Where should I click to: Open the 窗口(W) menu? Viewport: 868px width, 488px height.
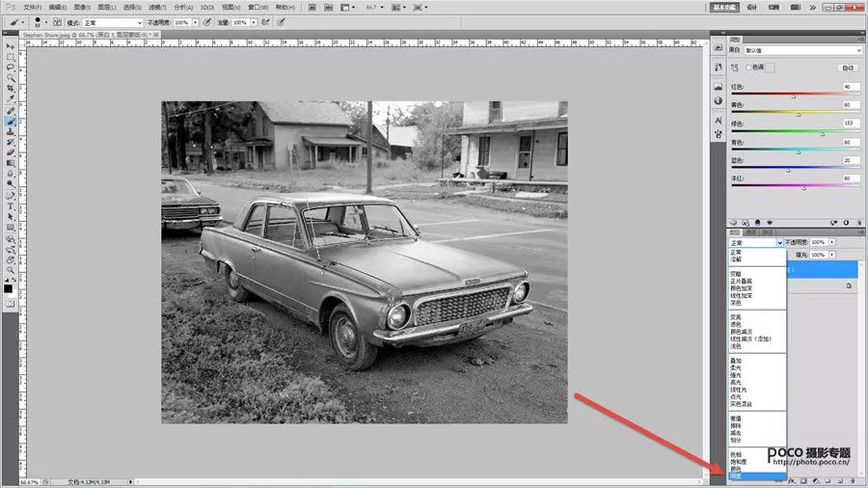tap(258, 7)
